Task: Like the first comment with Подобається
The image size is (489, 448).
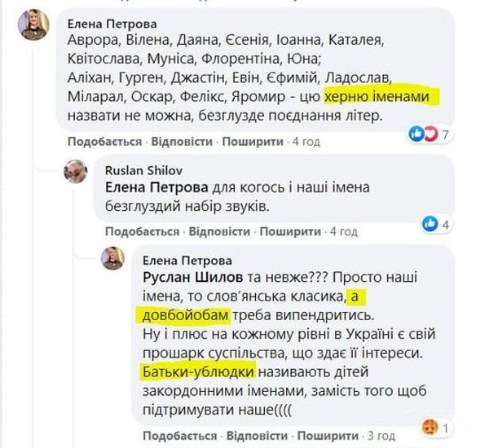Action: [104, 142]
